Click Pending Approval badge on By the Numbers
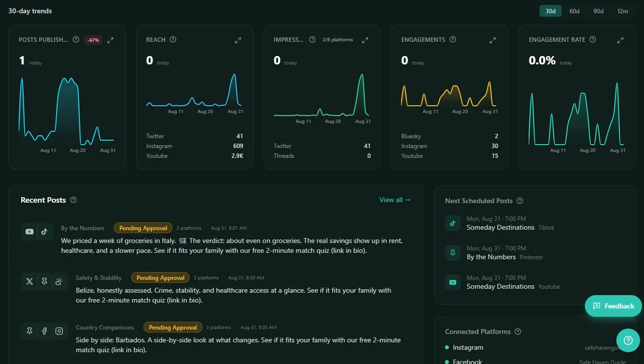This screenshot has width=644, height=364. click(x=143, y=228)
